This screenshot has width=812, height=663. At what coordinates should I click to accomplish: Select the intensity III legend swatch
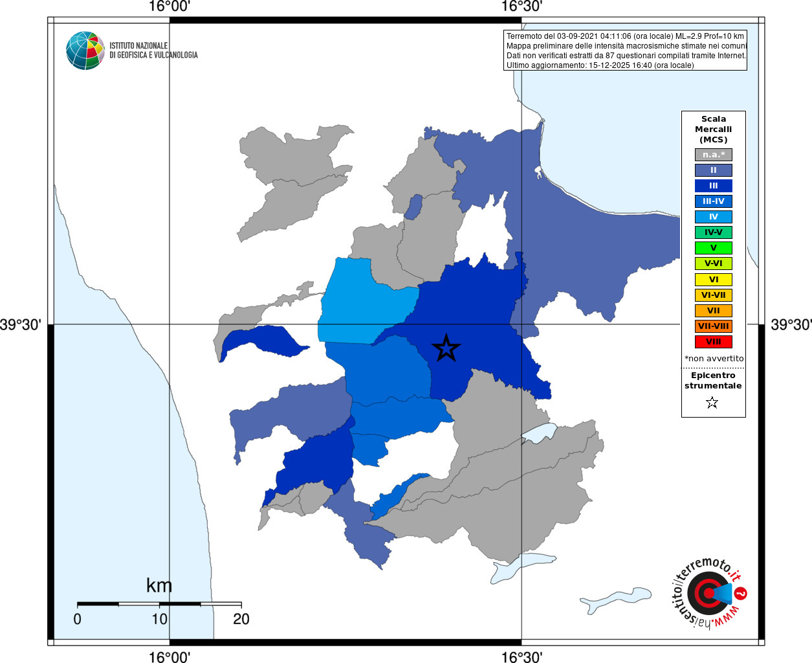pyautogui.click(x=714, y=186)
